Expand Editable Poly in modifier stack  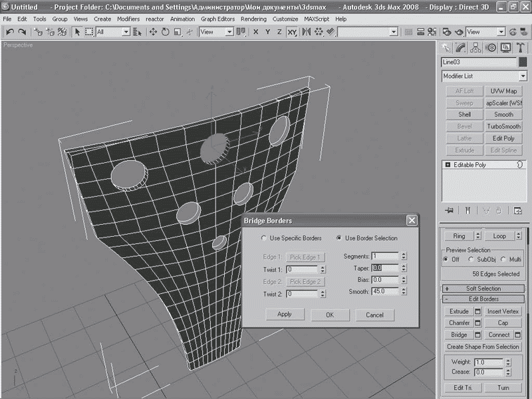tap(447, 164)
